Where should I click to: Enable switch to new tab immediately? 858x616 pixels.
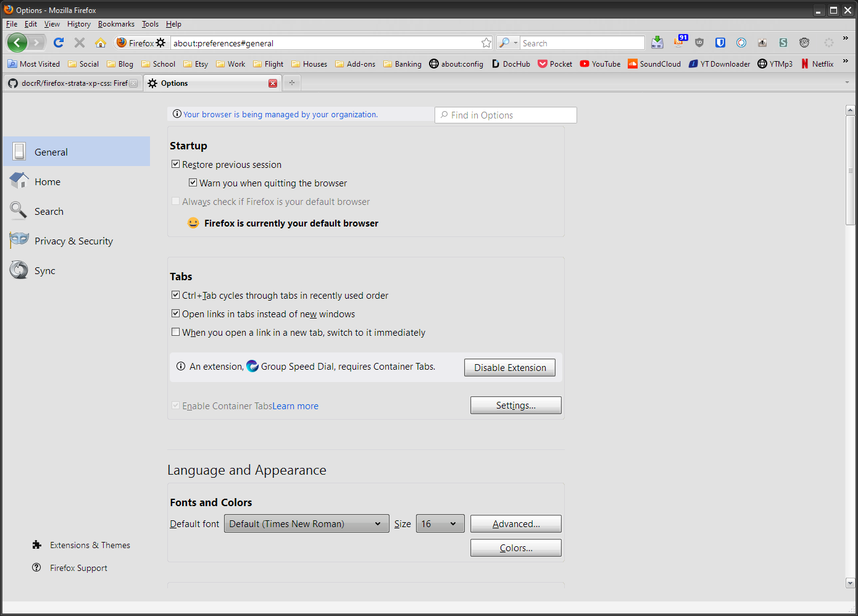[x=175, y=331]
